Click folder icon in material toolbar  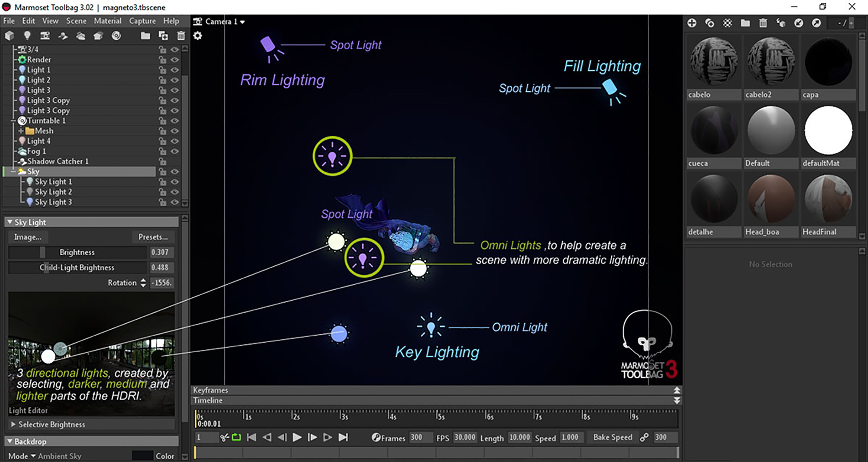tap(745, 23)
